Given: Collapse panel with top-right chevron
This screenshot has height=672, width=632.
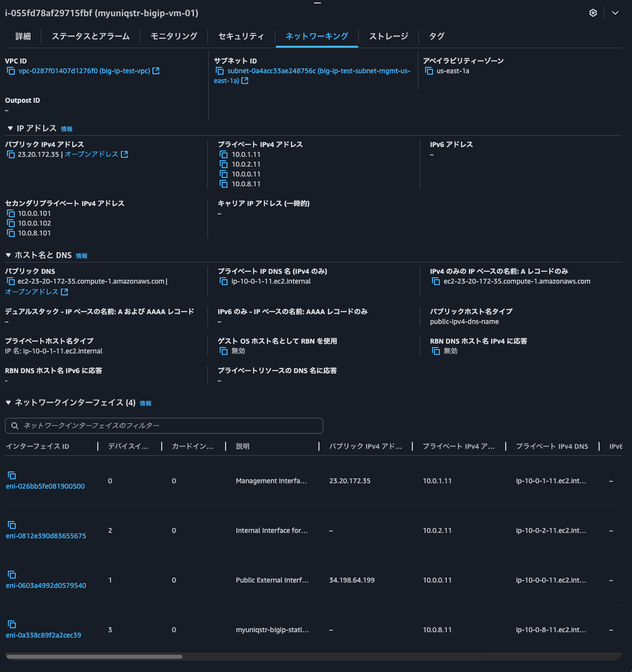Looking at the screenshot, I should pyautogui.click(x=615, y=13).
